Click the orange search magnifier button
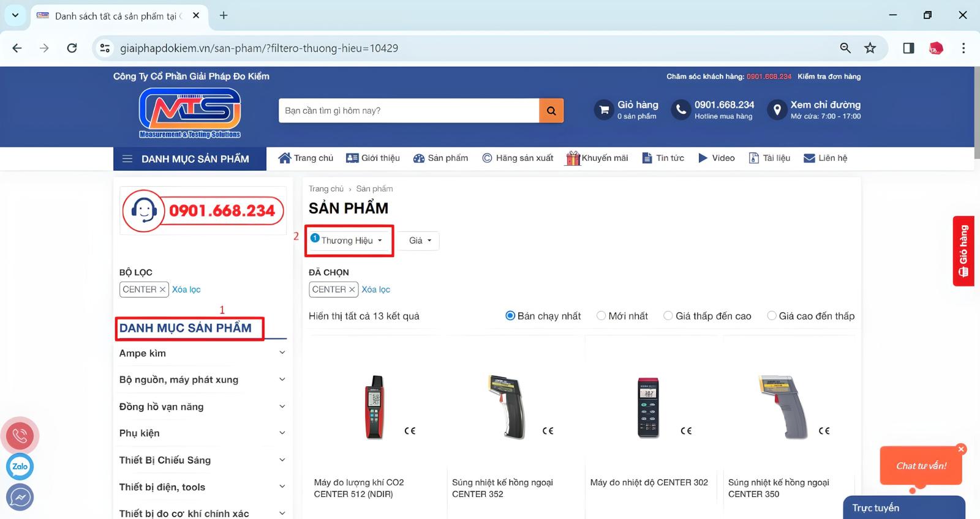 click(551, 111)
